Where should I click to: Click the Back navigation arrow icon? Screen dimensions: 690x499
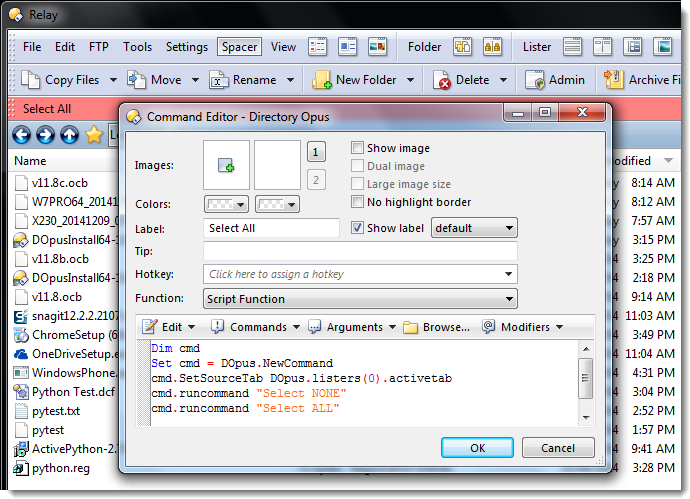21,135
